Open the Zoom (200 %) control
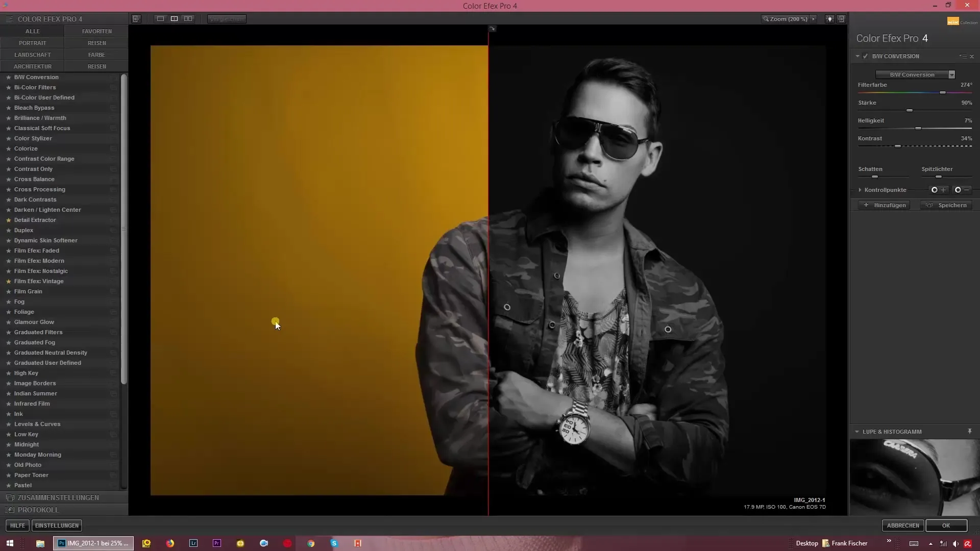 click(x=785, y=19)
